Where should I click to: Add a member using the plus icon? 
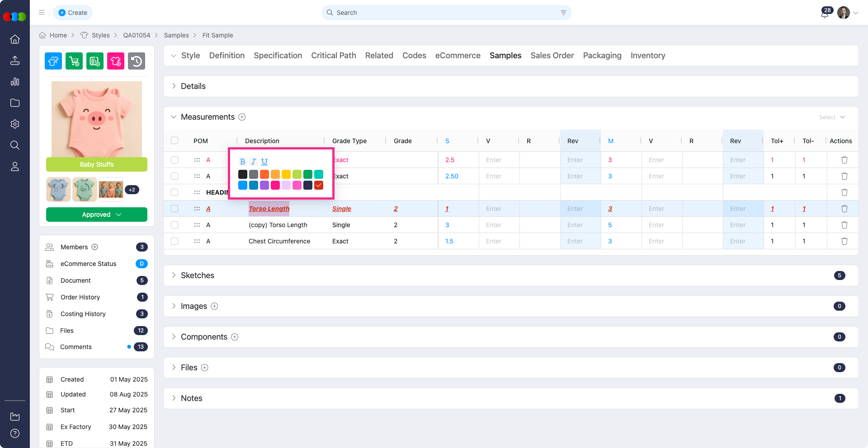click(95, 247)
